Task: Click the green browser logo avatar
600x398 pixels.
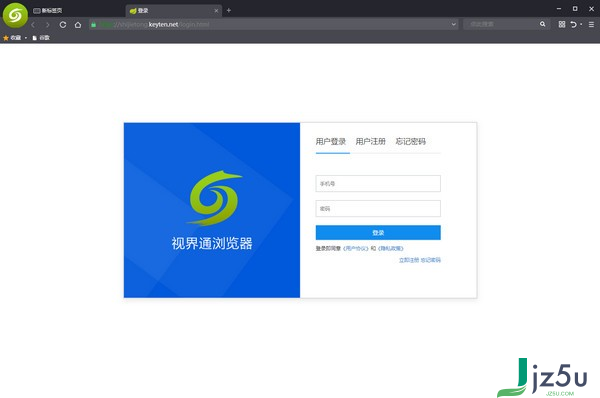Action: click(15, 15)
